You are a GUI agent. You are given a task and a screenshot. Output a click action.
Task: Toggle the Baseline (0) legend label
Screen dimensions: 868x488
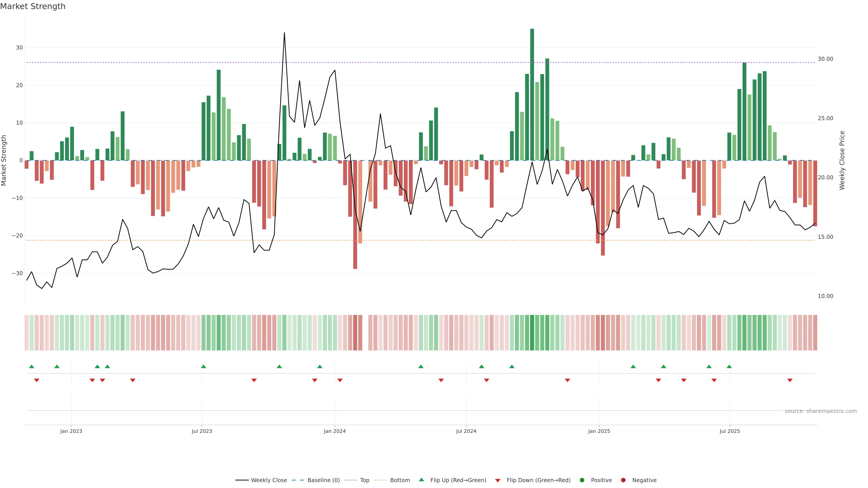tap(323, 480)
